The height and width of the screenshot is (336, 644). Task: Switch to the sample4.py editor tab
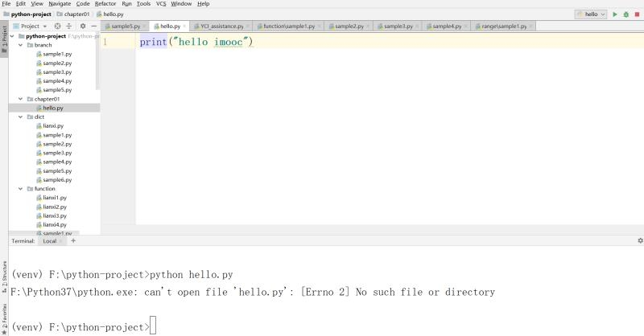point(444,27)
